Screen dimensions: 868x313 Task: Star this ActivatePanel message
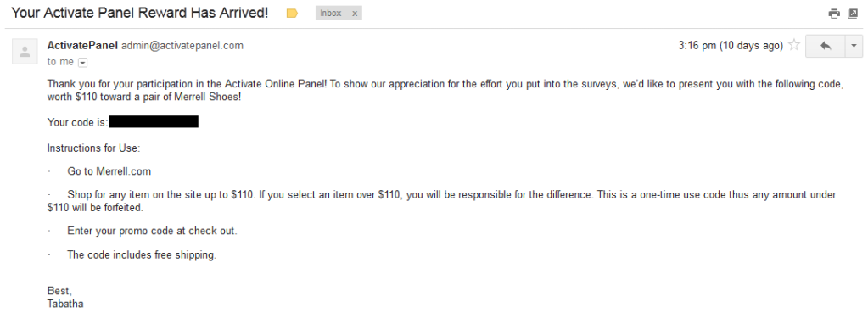pyautogui.click(x=794, y=45)
